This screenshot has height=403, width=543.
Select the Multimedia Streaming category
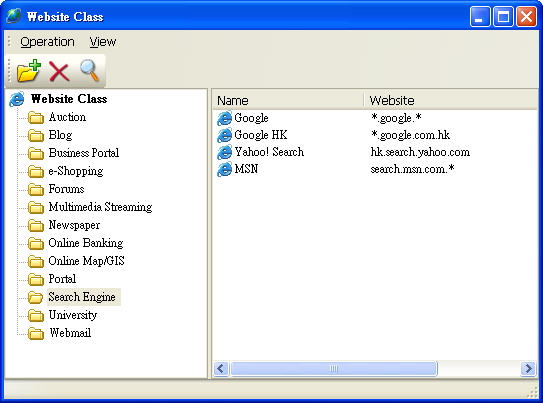pyautogui.click(x=100, y=207)
